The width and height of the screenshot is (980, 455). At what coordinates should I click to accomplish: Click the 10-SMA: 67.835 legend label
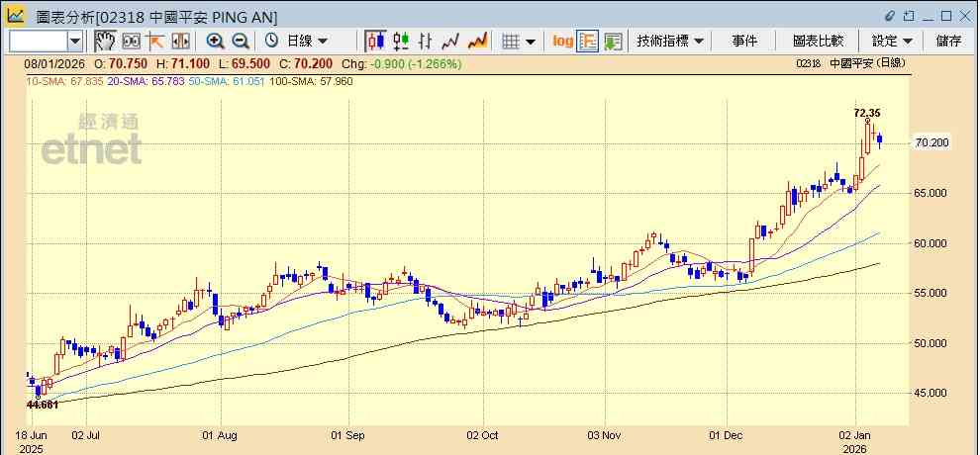point(64,80)
